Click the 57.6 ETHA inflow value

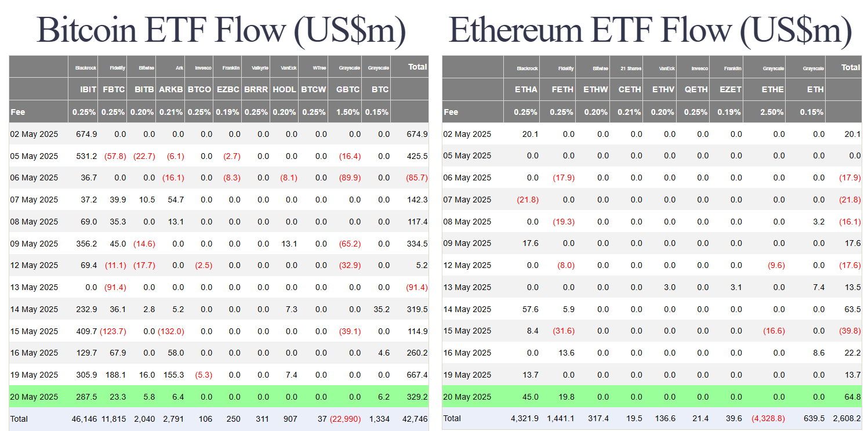coord(531,309)
